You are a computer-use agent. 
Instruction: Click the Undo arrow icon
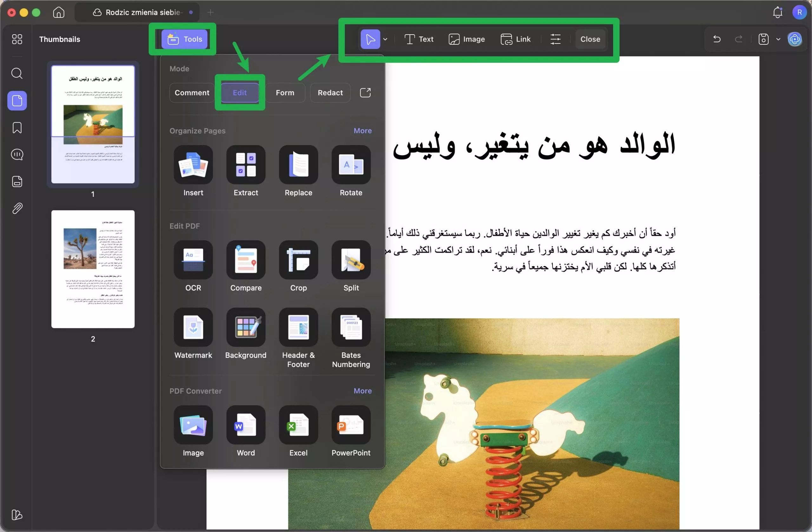tap(717, 39)
